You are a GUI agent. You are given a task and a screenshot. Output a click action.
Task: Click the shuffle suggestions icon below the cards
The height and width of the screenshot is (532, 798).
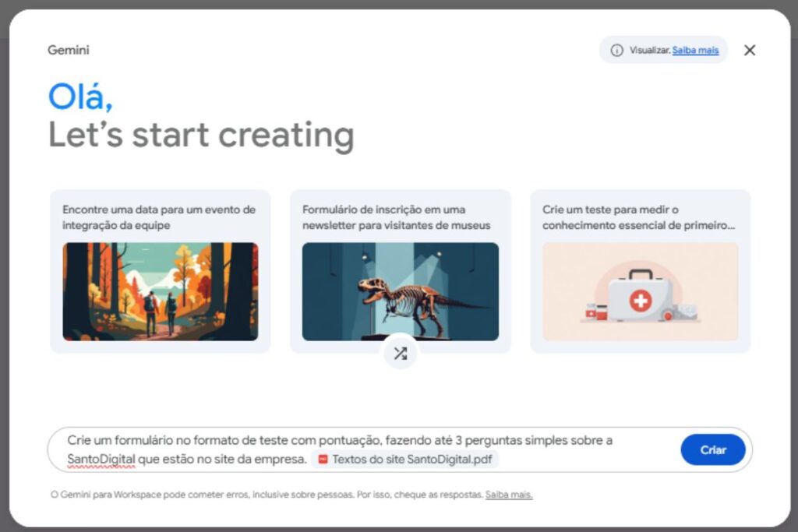click(x=400, y=353)
